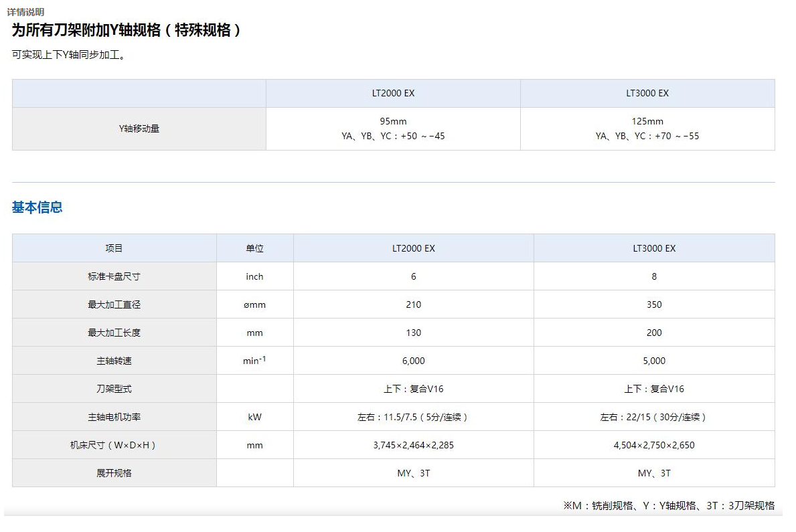Viewport: 796px width, 532px height.
Task: Click the ※M 铣削规格 footnote text
Action: 668,506
